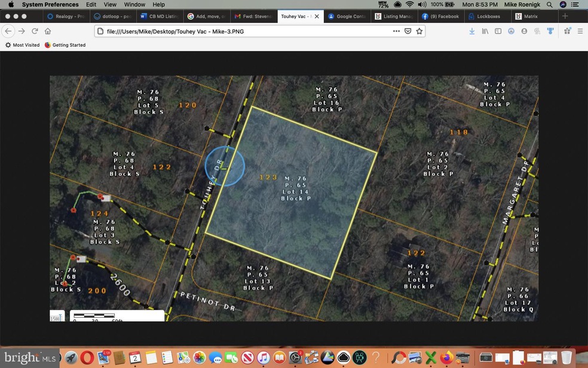The image size is (588, 368).
Task: Switch to the Google Contacts tab
Action: point(347,16)
